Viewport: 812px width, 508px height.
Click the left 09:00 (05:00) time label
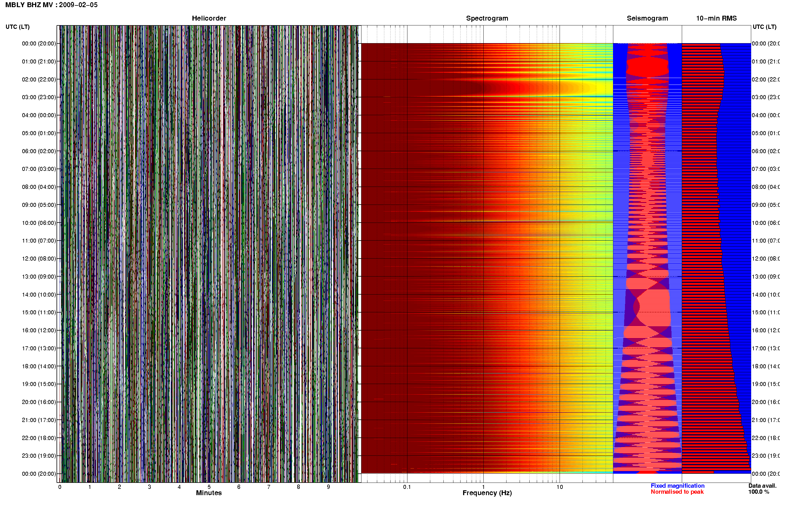point(39,205)
